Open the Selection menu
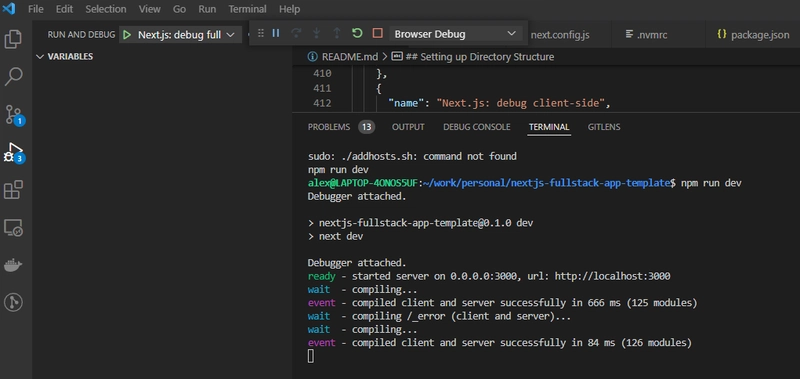800x379 pixels. (106, 9)
